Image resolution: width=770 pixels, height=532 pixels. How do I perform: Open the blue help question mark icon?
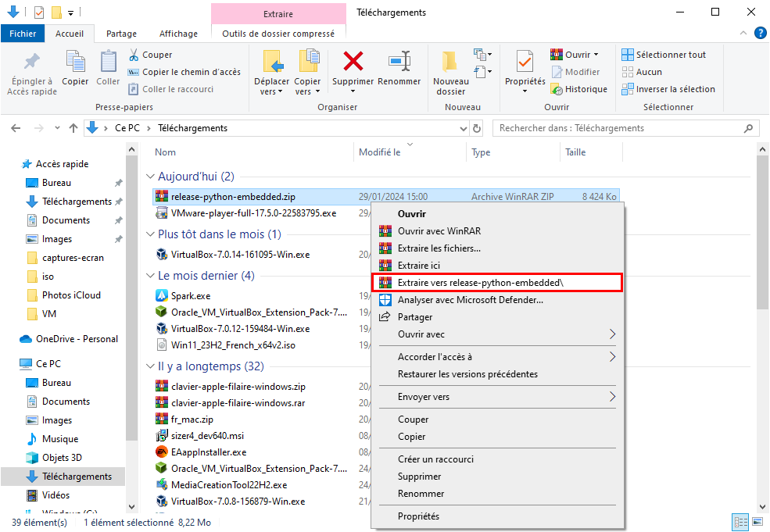(x=760, y=34)
